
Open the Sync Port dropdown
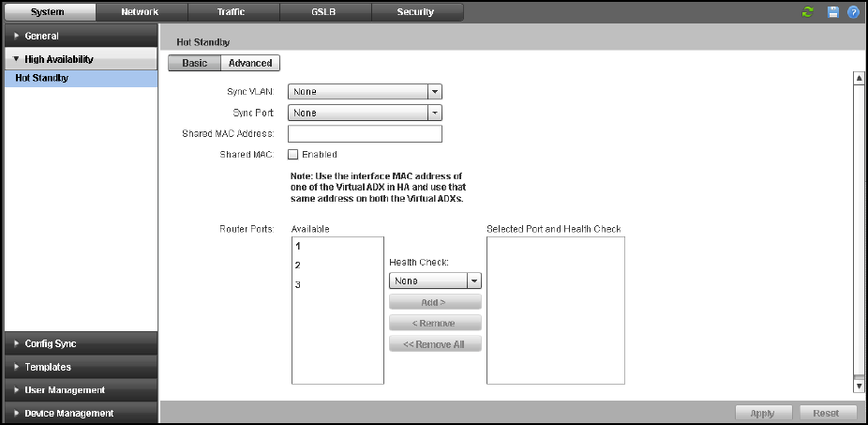tap(365, 113)
